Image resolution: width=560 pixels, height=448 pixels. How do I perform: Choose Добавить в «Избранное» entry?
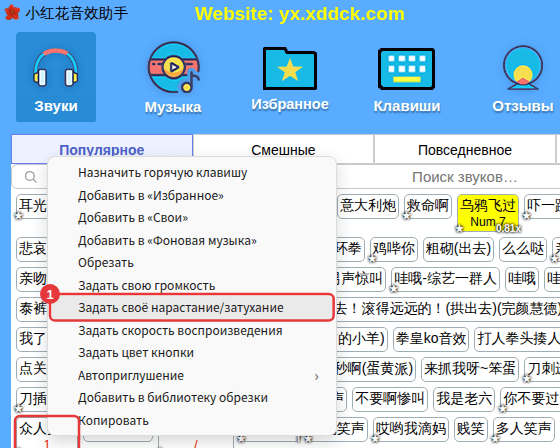point(192,196)
